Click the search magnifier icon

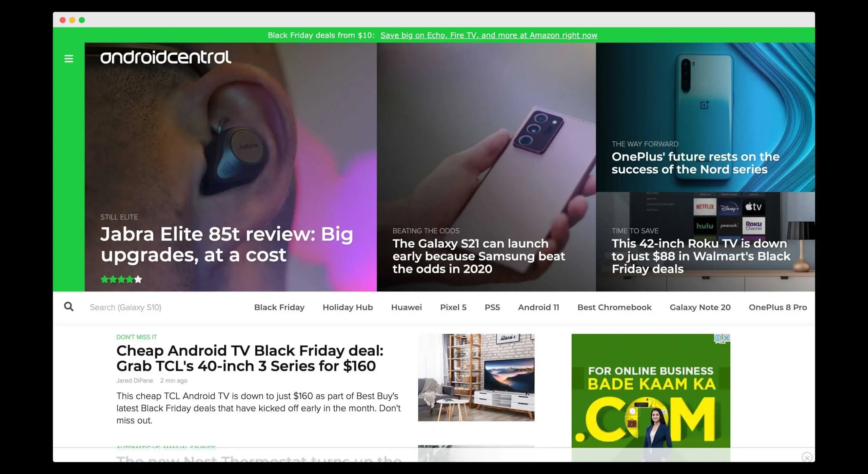click(x=69, y=306)
